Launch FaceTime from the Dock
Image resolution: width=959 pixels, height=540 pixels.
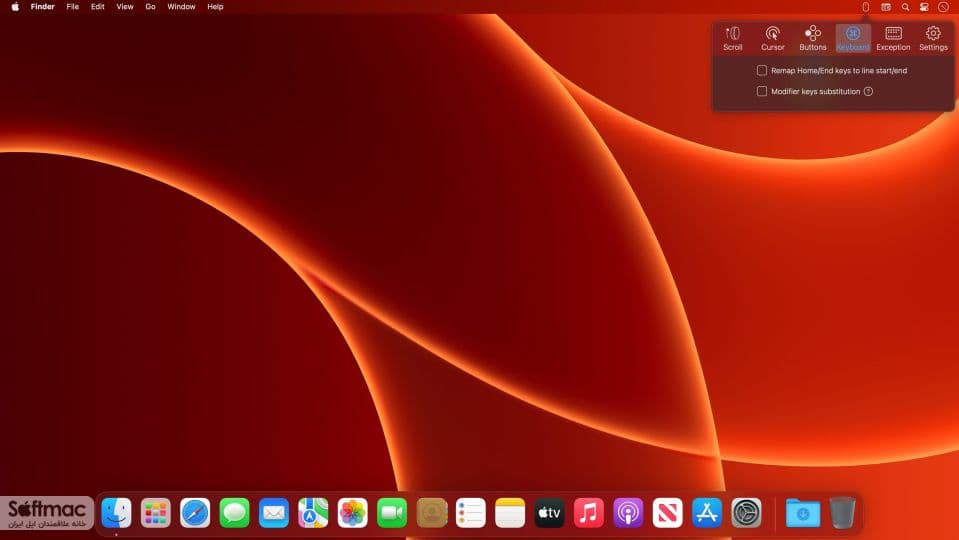coord(392,512)
